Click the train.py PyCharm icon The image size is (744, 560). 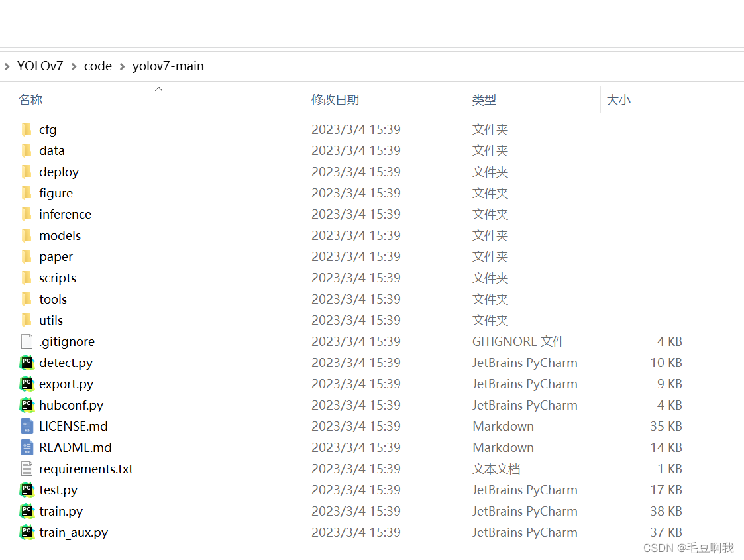27,511
